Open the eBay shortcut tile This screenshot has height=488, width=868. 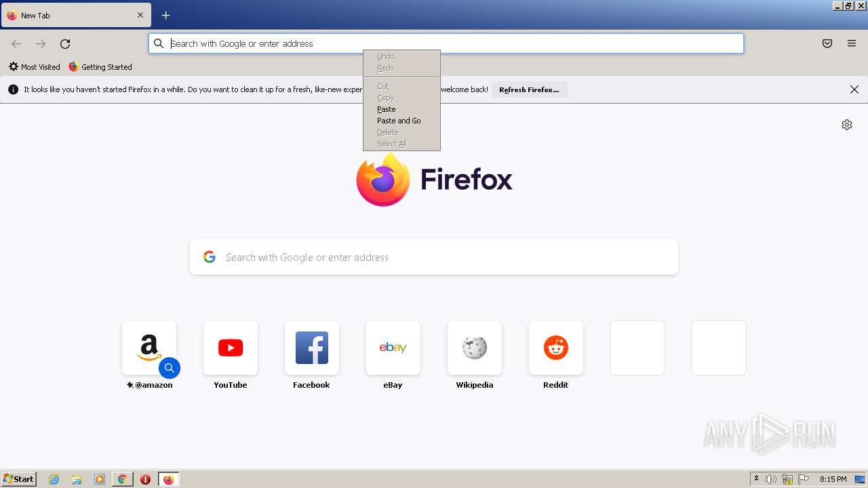pyautogui.click(x=393, y=348)
